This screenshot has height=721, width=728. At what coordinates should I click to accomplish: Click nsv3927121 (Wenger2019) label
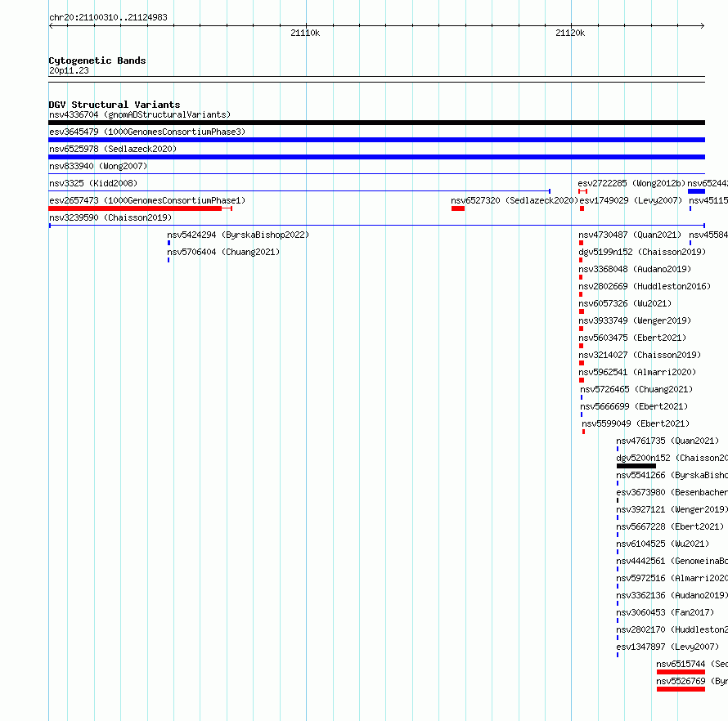[x=672, y=509]
